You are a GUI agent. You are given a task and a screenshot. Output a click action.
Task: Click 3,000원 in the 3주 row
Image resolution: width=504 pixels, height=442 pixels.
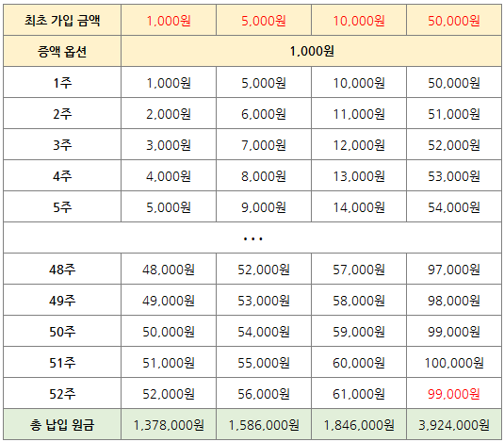point(169,144)
